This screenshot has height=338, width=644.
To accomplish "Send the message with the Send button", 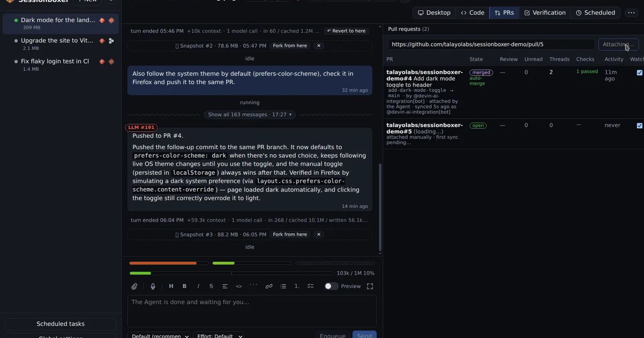I will [x=364, y=335].
